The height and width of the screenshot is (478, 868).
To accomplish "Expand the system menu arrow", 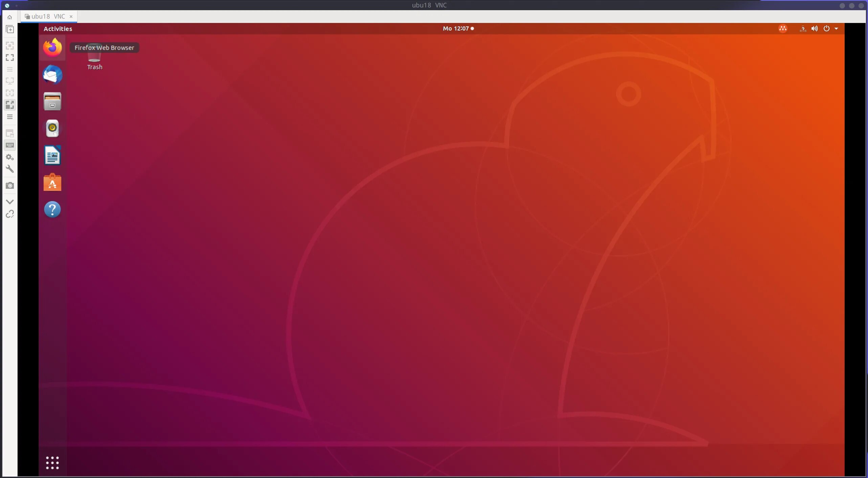I will coord(836,29).
